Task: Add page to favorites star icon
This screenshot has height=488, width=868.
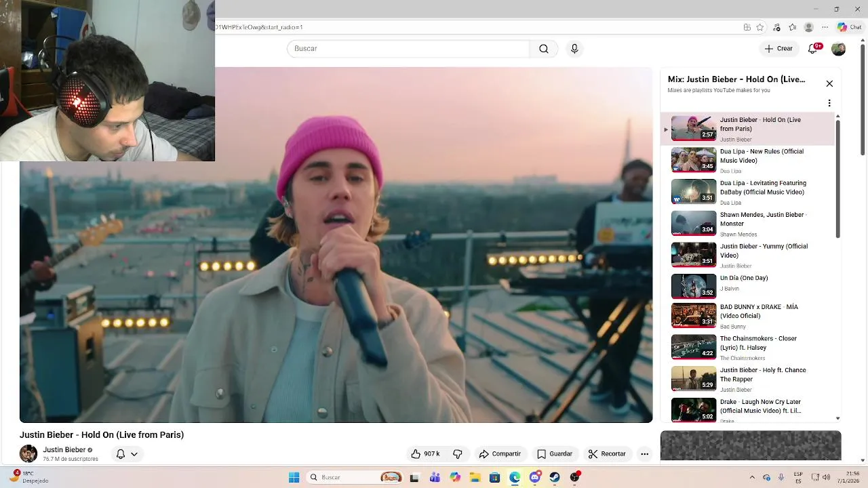Action: click(x=760, y=27)
